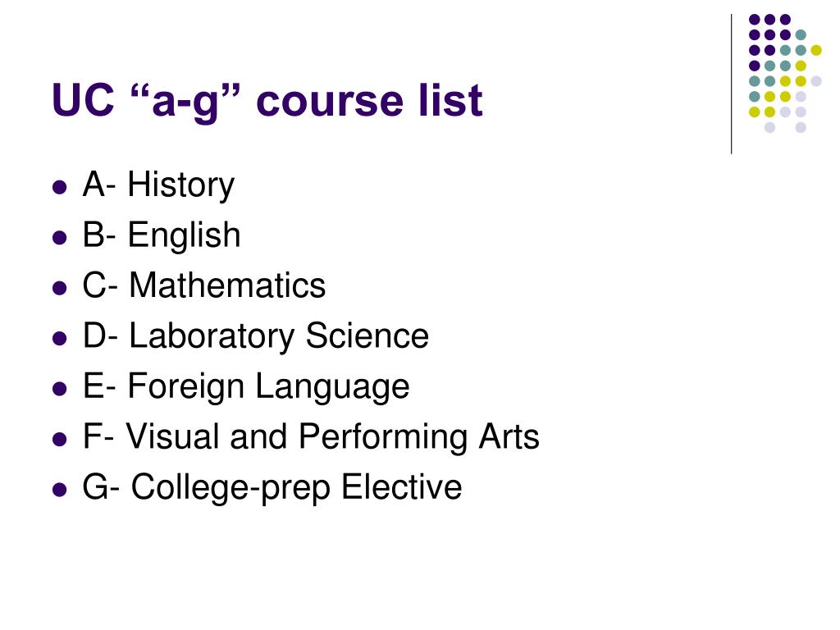The height and width of the screenshot is (630, 840).
Task: Click 'F- Visual and Performing Arts' text
Action: click(311, 436)
